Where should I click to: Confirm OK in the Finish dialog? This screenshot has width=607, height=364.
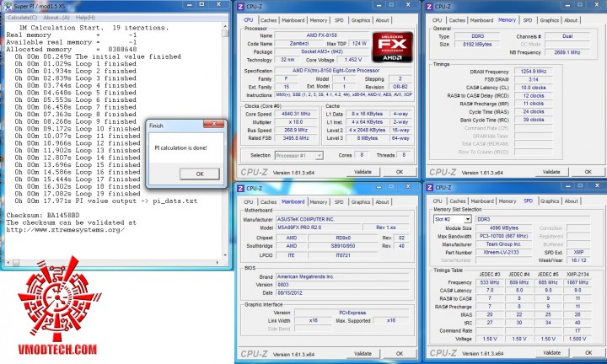199,174
